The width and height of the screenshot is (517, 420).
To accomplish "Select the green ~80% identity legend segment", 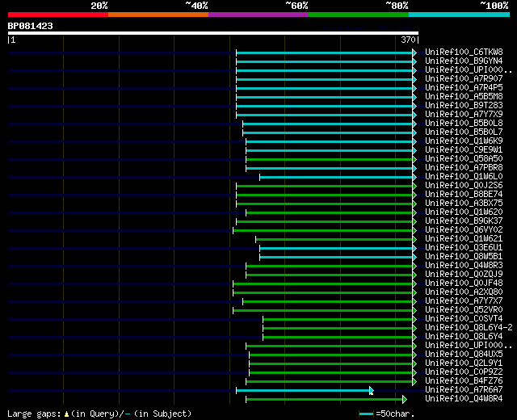I will 359,15.
